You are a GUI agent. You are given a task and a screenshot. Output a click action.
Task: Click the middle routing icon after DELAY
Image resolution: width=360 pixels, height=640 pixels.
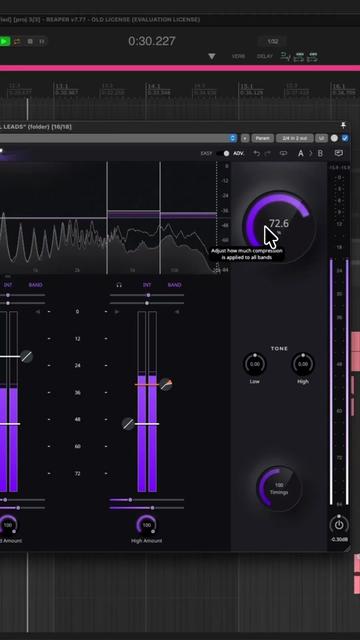(x=299, y=57)
